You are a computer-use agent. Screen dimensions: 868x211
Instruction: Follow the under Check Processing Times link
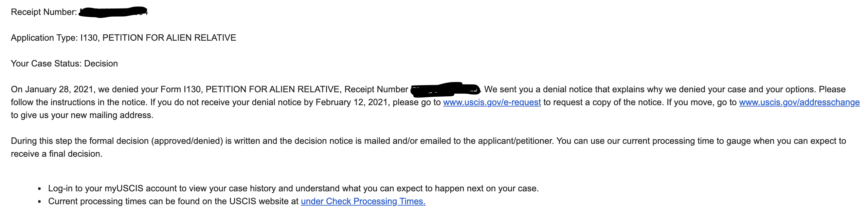(x=363, y=201)
